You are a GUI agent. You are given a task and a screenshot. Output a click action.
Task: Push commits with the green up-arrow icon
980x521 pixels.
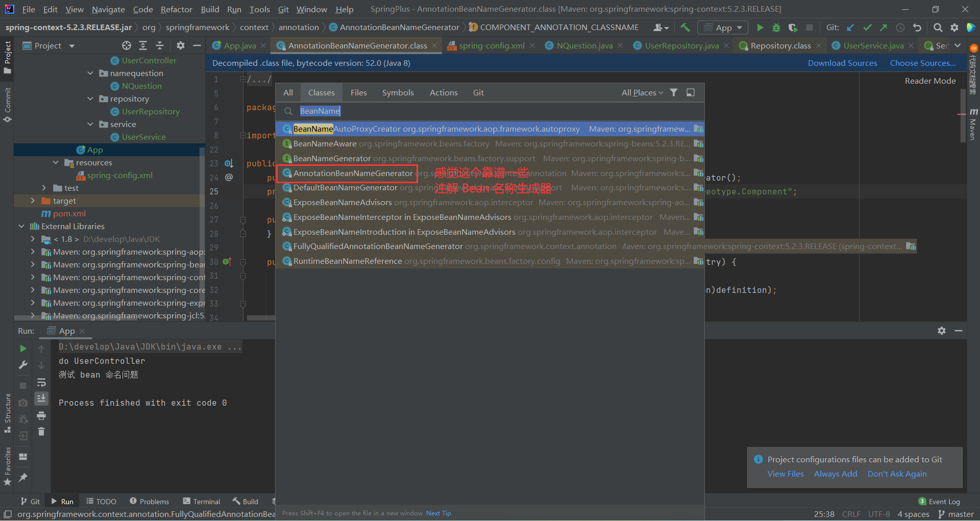point(884,28)
